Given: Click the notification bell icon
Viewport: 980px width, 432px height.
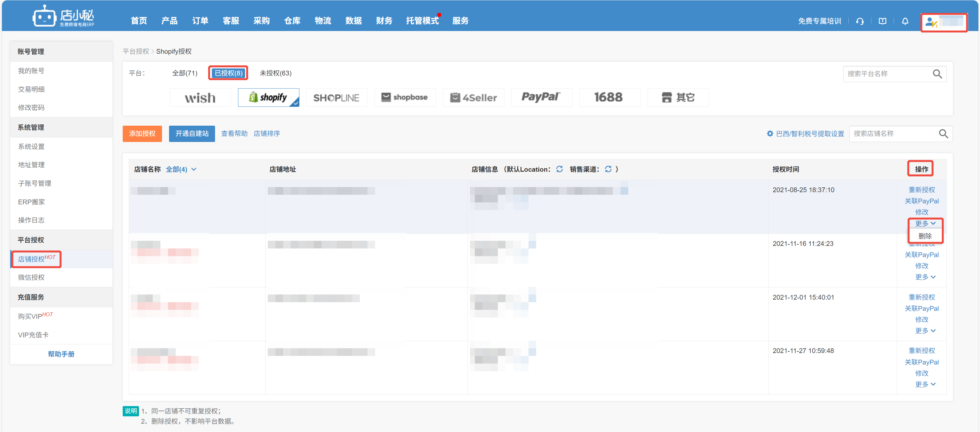Looking at the screenshot, I should (x=905, y=21).
